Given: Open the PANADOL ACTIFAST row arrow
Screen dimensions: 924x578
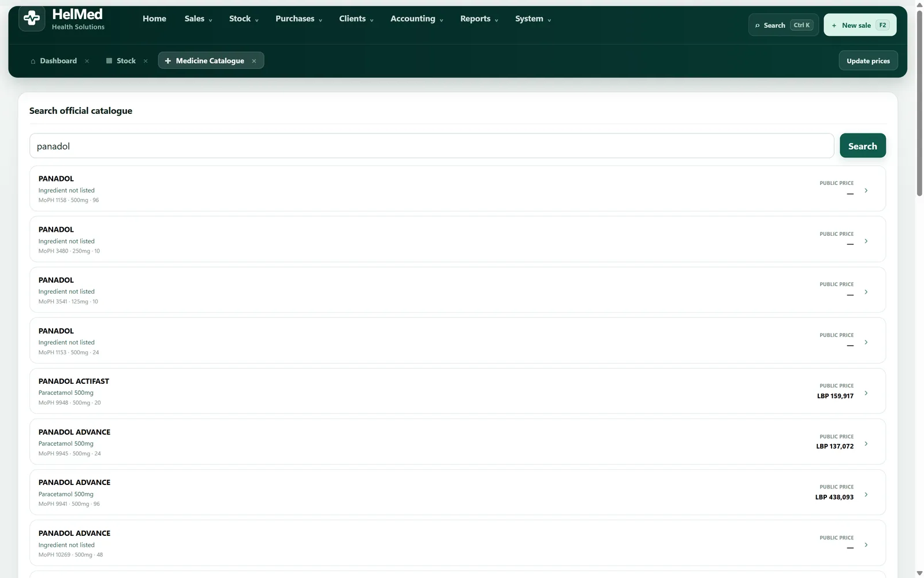Looking at the screenshot, I should (x=866, y=393).
